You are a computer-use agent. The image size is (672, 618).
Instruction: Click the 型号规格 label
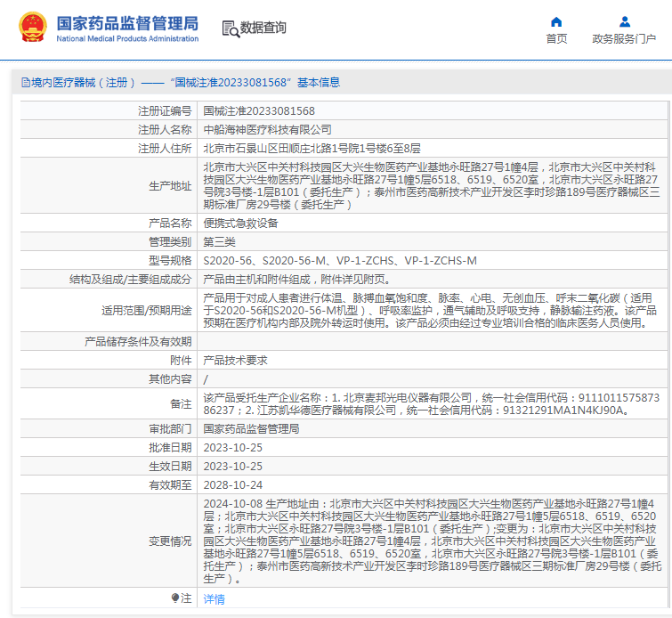click(170, 261)
